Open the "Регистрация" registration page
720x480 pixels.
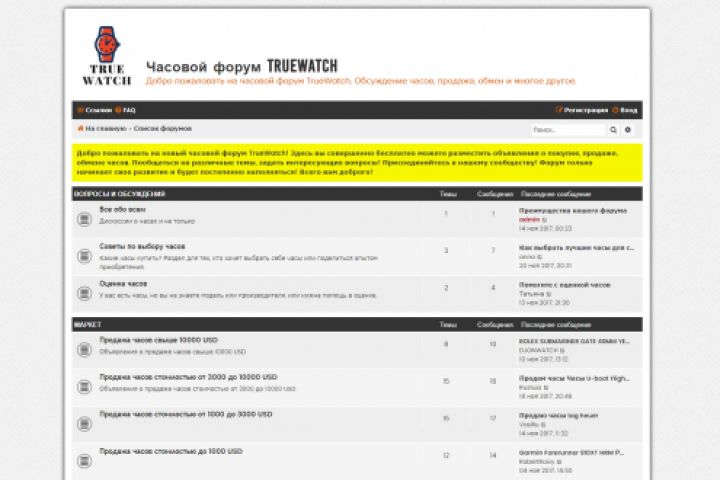click(x=582, y=110)
